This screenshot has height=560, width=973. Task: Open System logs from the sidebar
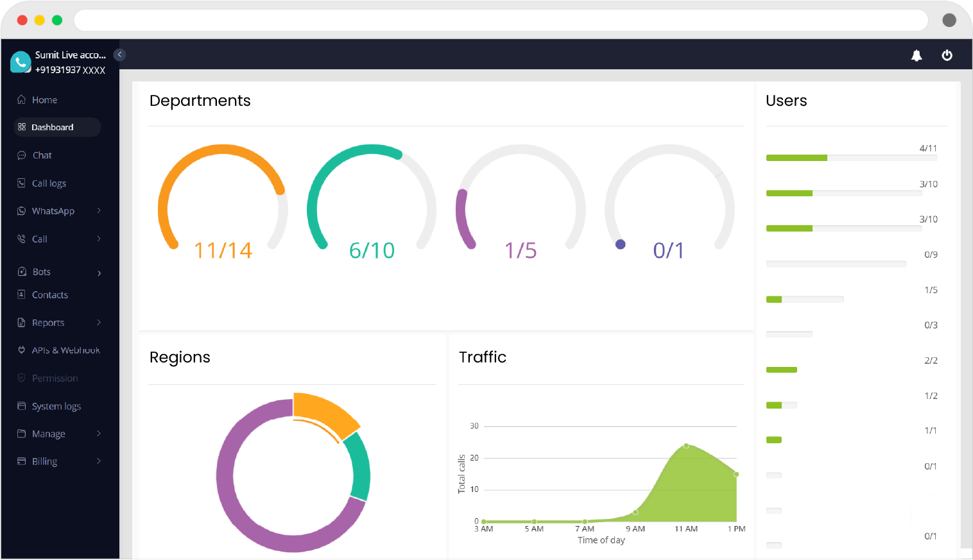pyautogui.click(x=56, y=405)
